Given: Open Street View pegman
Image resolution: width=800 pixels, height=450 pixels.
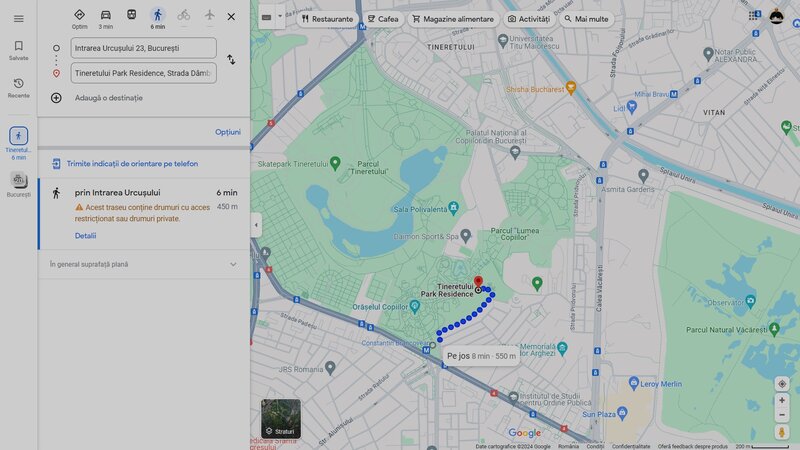Looking at the screenshot, I should point(782,432).
